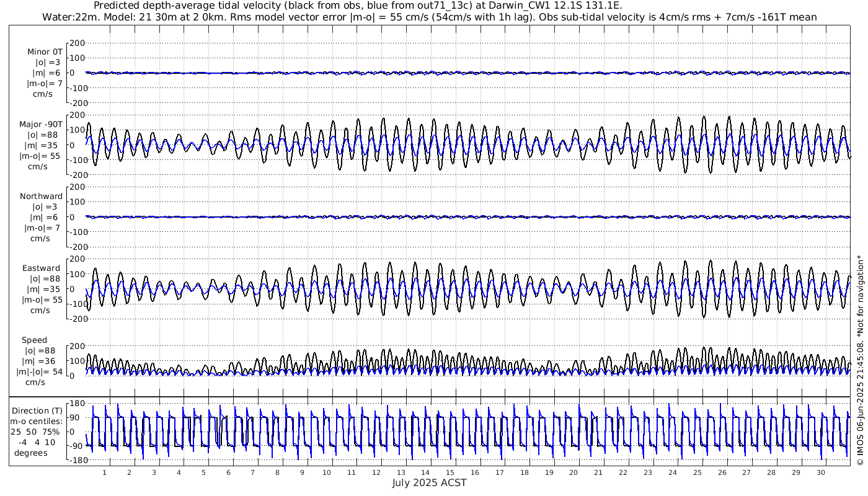The height and width of the screenshot is (496, 868).
Task: Click the 'Direction (T)' panel label
Action: [x=38, y=410]
